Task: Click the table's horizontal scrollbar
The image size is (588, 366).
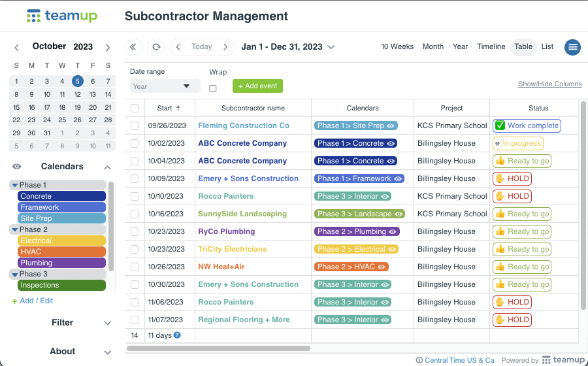Action: coord(219,348)
